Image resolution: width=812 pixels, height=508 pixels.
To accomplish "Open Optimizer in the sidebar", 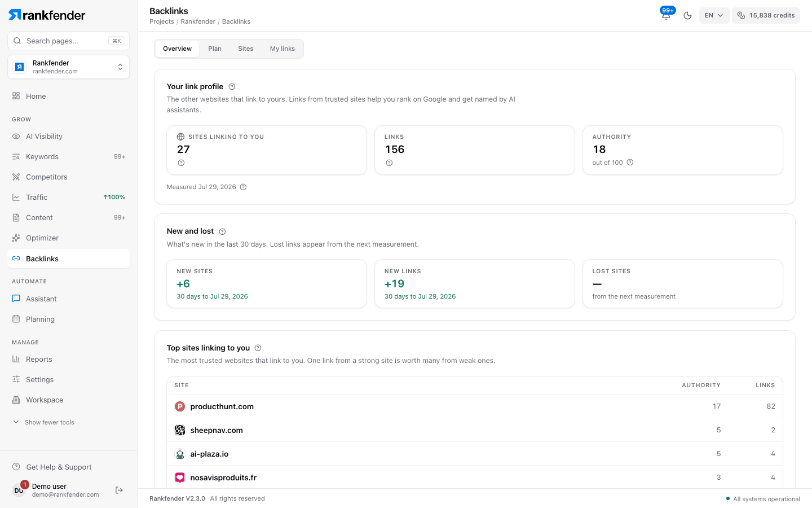I will (x=69, y=238).
